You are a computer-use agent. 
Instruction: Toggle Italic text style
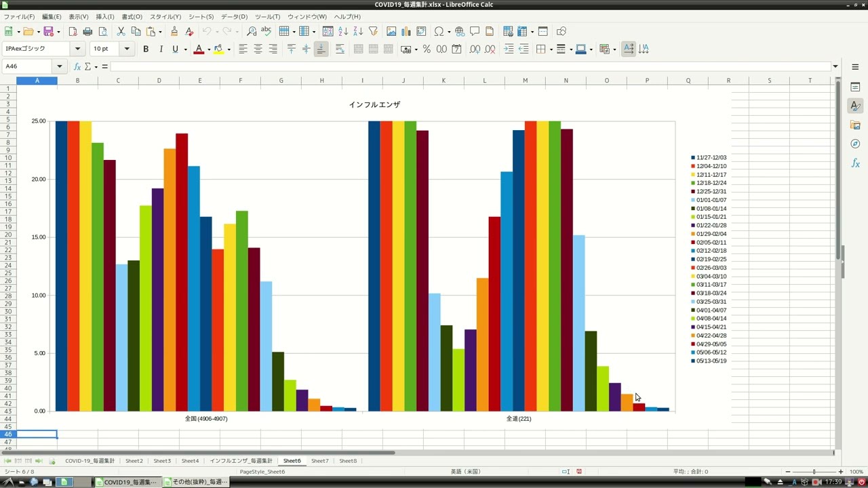(161, 49)
